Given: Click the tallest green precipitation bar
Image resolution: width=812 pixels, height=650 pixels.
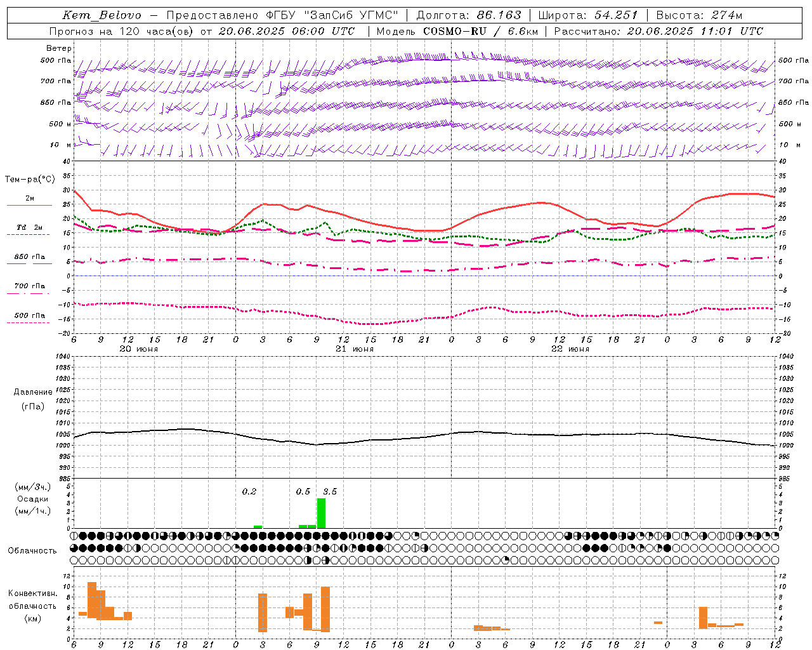Looking at the screenshot, I should pyautogui.click(x=321, y=513).
